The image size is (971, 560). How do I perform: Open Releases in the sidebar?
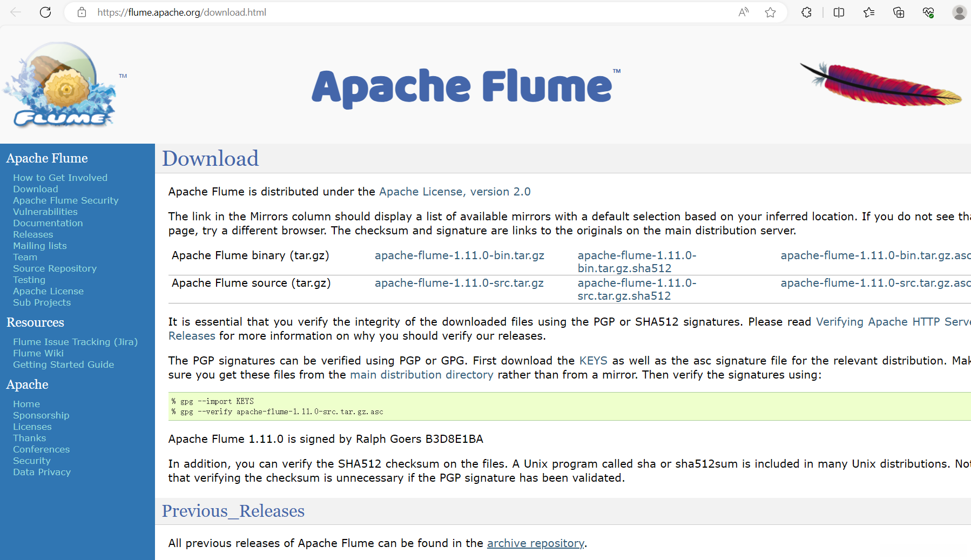33,234
